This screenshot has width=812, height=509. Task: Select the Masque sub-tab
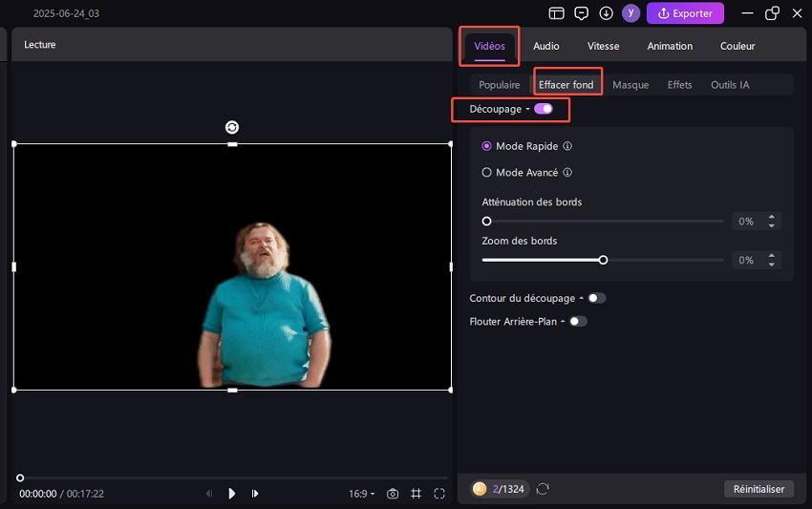(x=630, y=85)
